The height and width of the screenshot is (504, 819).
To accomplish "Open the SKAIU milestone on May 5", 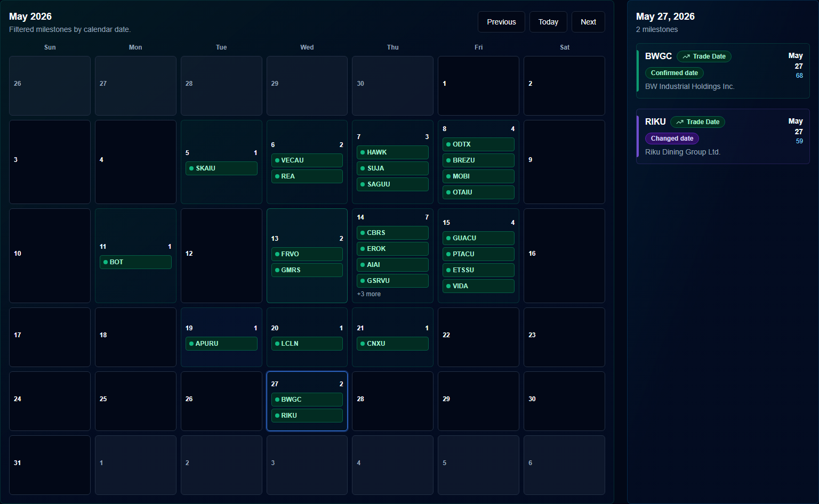I will (221, 168).
